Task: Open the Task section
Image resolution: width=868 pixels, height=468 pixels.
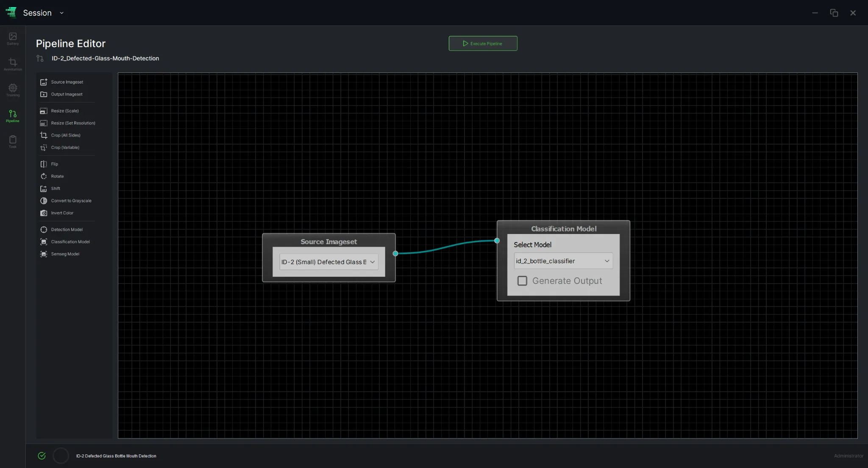Action: tap(13, 142)
